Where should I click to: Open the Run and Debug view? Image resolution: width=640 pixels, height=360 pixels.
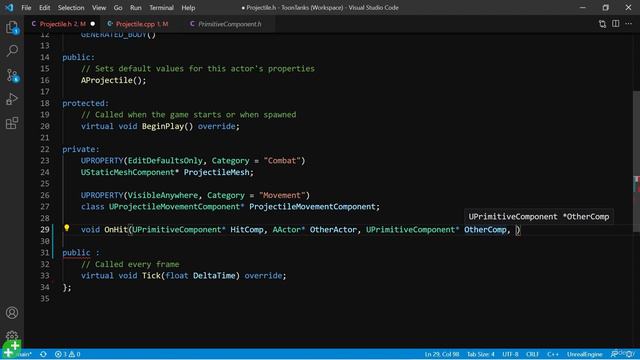point(12,99)
